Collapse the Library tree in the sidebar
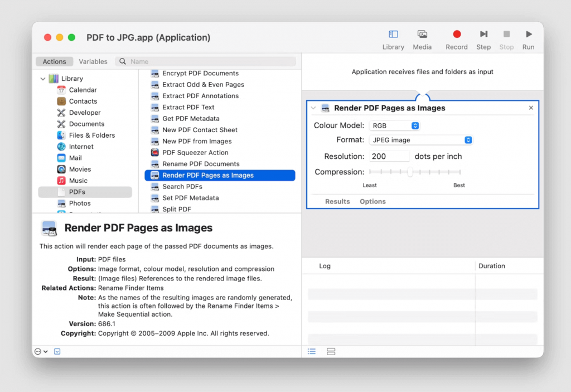571x392 pixels. pyautogui.click(x=42, y=79)
